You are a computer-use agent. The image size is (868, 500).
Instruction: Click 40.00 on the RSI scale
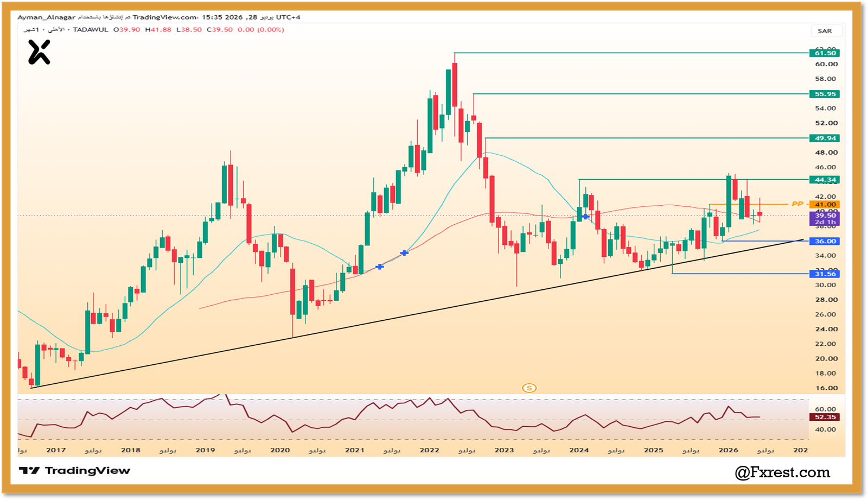point(825,429)
